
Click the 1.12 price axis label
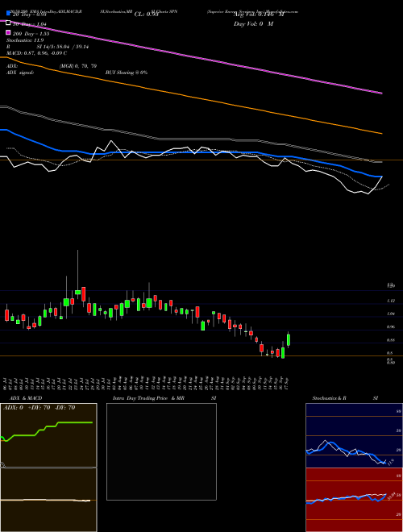point(391,301)
